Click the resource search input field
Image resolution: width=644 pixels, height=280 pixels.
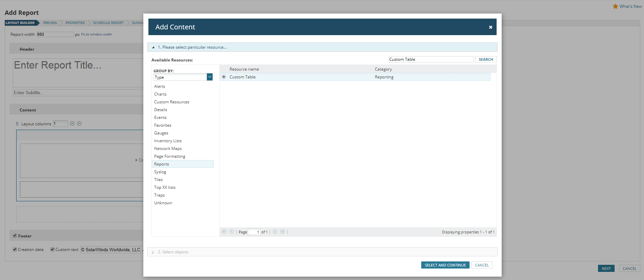click(431, 59)
